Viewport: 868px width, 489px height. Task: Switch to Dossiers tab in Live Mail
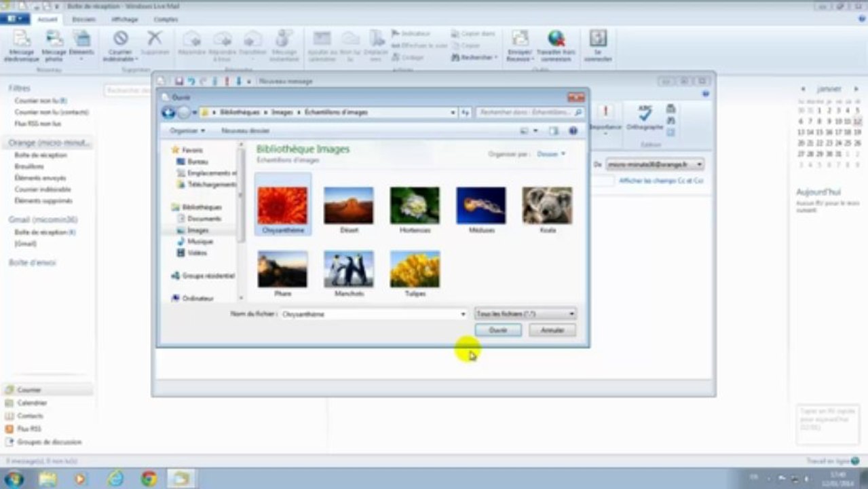(x=83, y=20)
